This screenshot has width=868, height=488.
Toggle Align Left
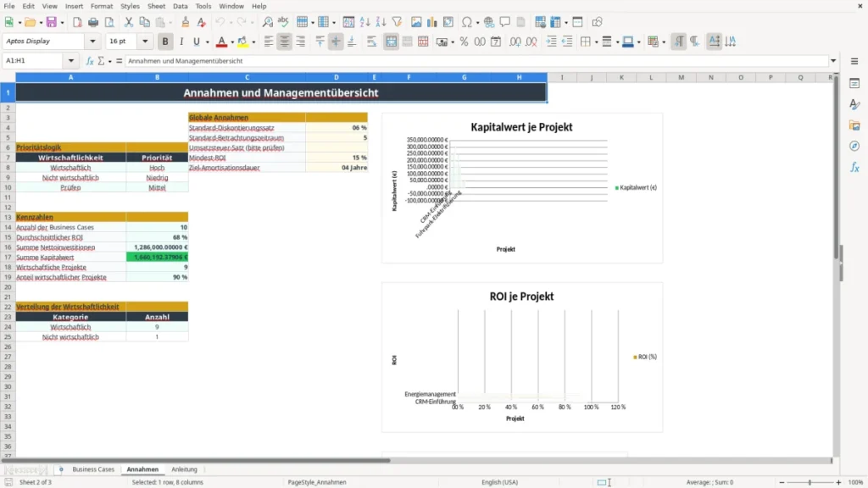click(269, 42)
